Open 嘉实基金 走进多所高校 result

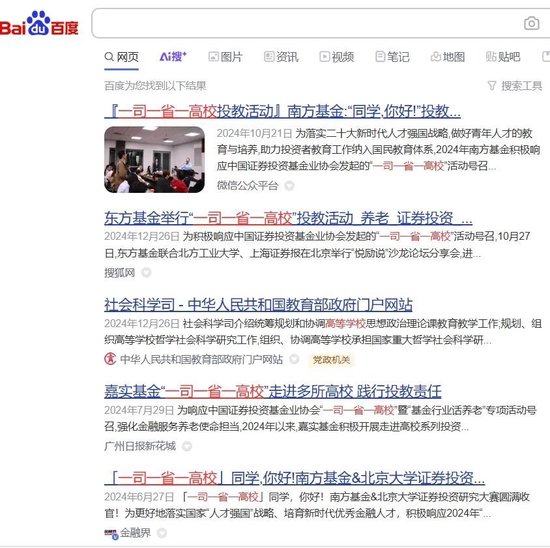273,392
